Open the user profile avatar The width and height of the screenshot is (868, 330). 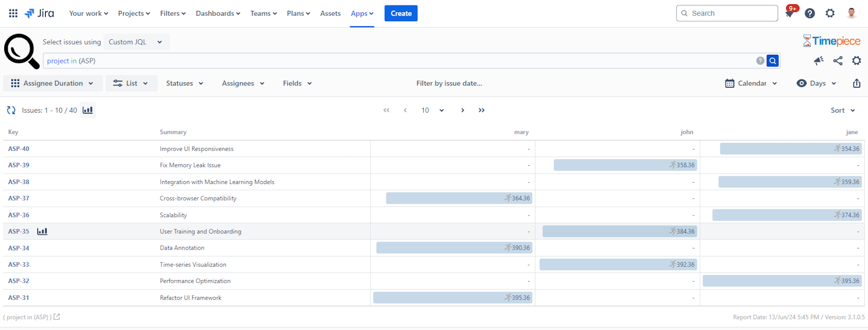(851, 13)
